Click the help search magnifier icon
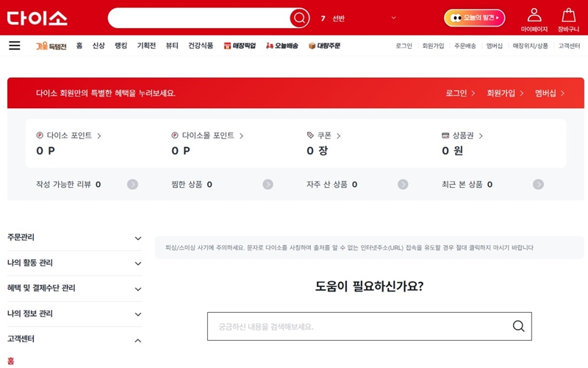Screen dimensions: 588x368 [518, 326]
